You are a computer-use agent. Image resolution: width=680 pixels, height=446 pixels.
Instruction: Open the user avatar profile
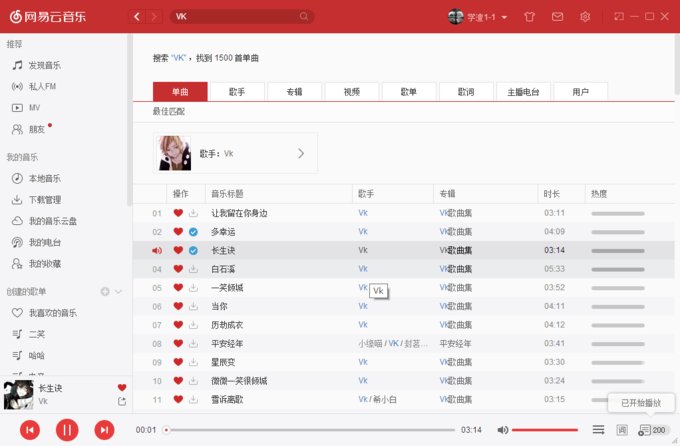(x=456, y=16)
